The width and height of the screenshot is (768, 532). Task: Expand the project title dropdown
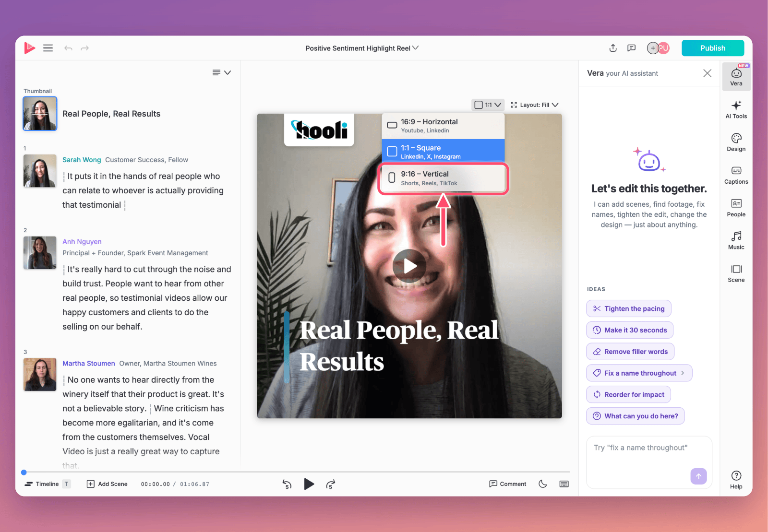coord(362,48)
